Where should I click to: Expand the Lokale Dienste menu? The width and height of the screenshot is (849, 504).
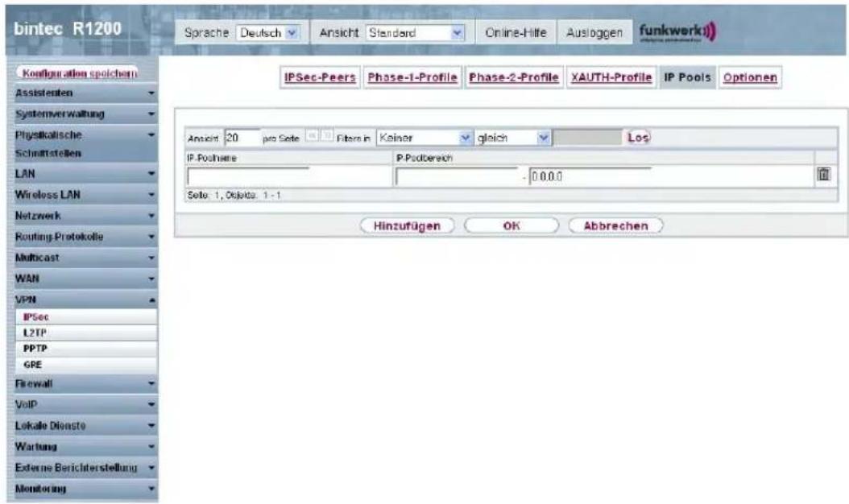tap(85, 426)
